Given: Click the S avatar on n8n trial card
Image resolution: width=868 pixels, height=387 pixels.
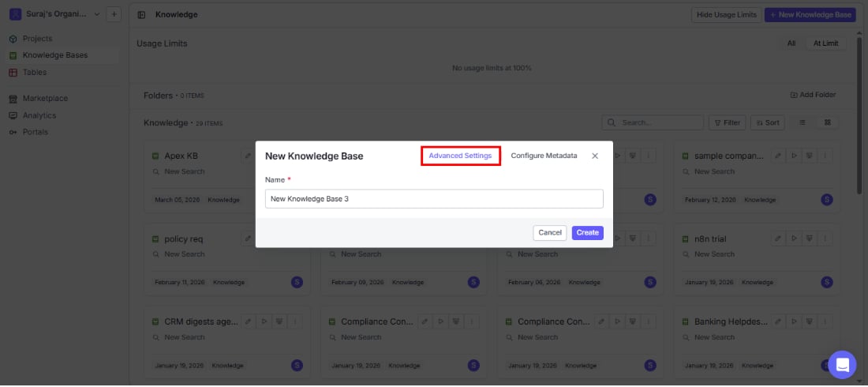Looking at the screenshot, I should pyautogui.click(x=827, y=282).
